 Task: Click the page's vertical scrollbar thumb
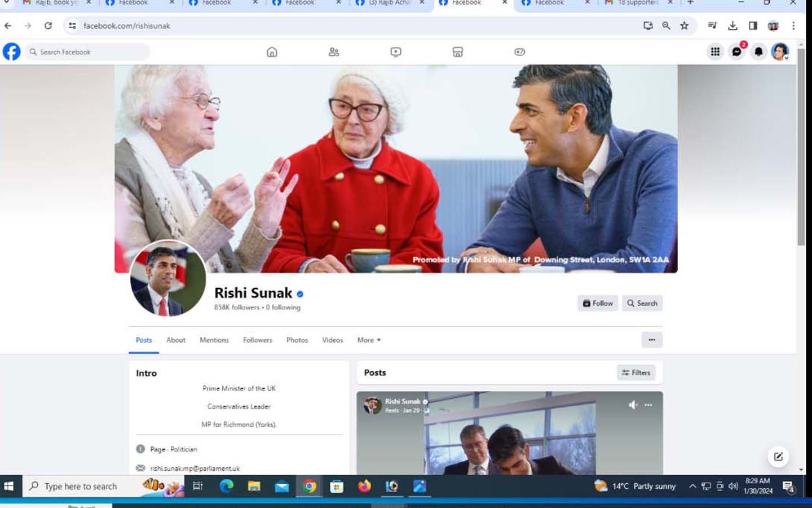[x=801, y=147]
